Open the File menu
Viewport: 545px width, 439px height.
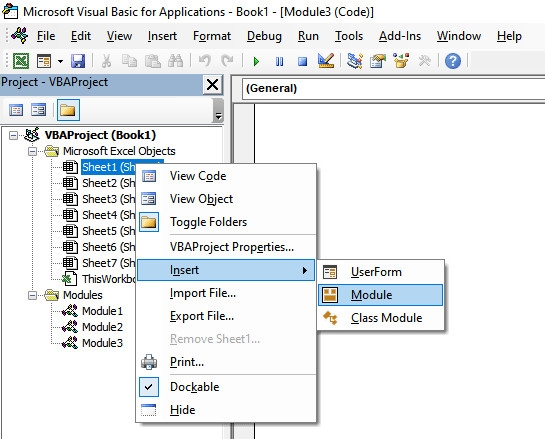[x=46, y=36]
